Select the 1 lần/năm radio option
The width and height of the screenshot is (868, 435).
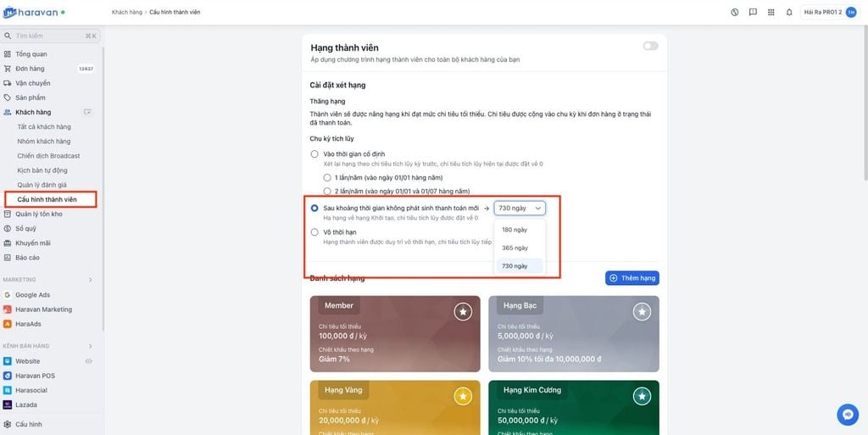point(328,177)
